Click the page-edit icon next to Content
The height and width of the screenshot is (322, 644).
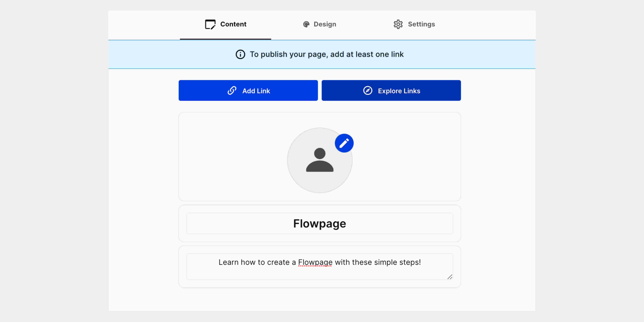click(210, 24)
